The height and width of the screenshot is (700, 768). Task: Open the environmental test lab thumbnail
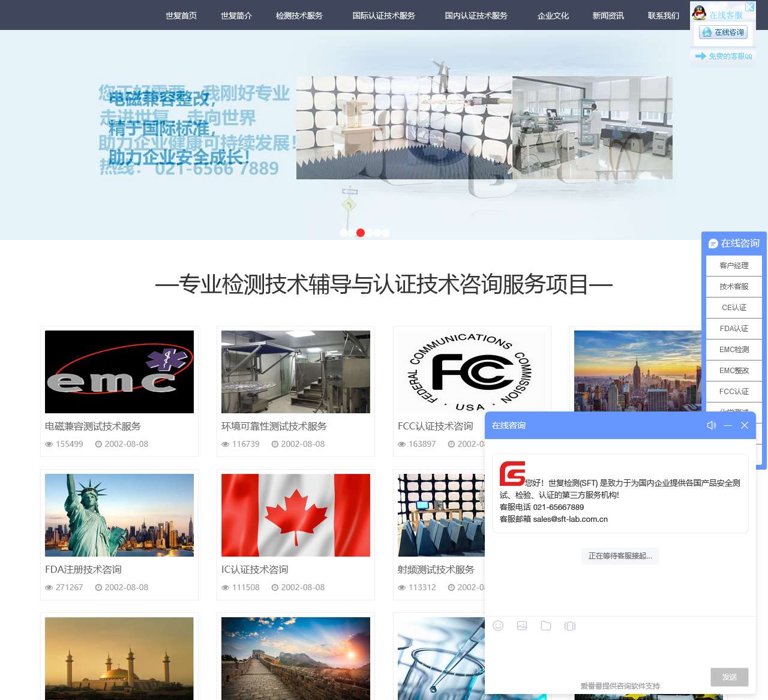pos(296,372)
